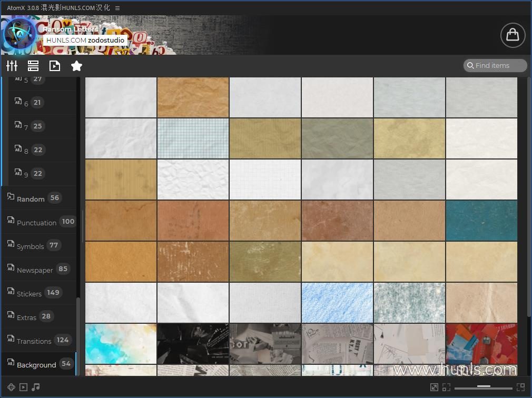Adjust the thumbnail size slider

[x=484, y=387]
